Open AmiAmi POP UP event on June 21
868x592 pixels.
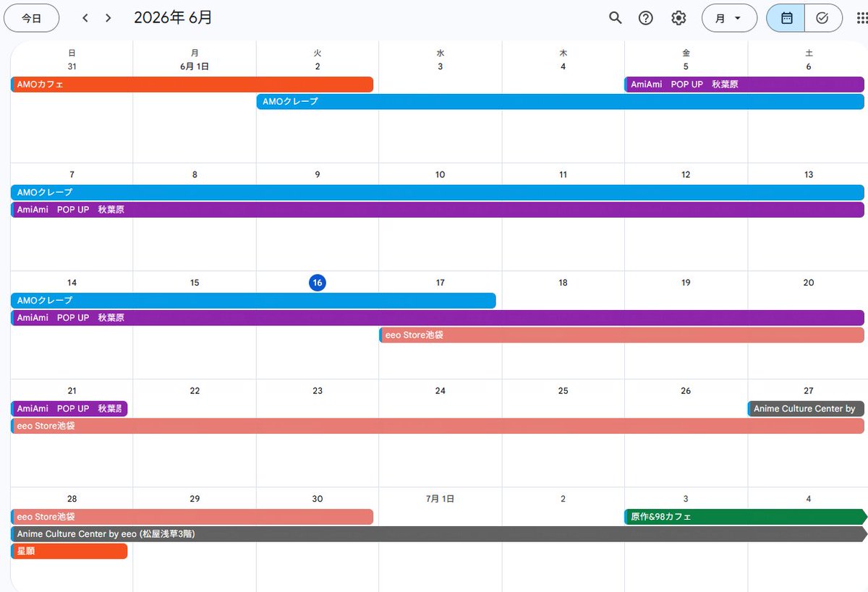pyautogui.click(x=69, y=409)
